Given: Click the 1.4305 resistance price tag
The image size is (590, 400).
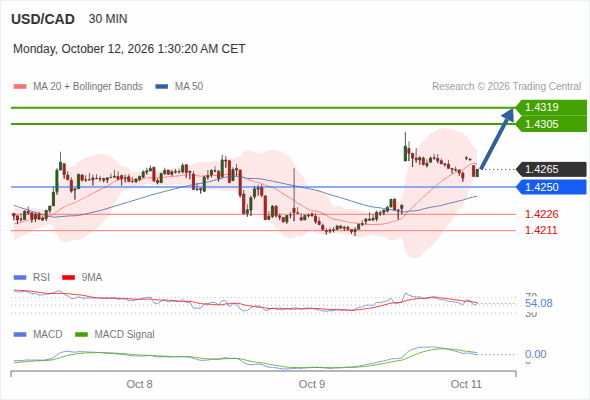Looking at the screenshot, I should point(551,124).
